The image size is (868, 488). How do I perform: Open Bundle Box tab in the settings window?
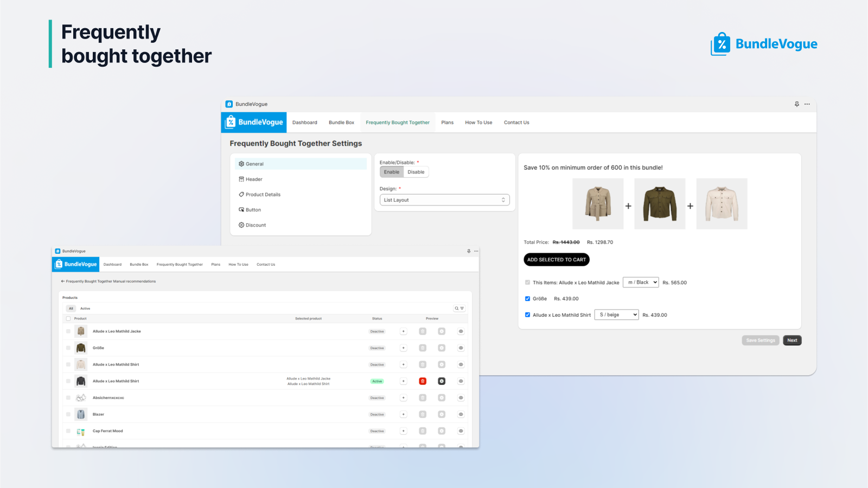pos(341,123)
